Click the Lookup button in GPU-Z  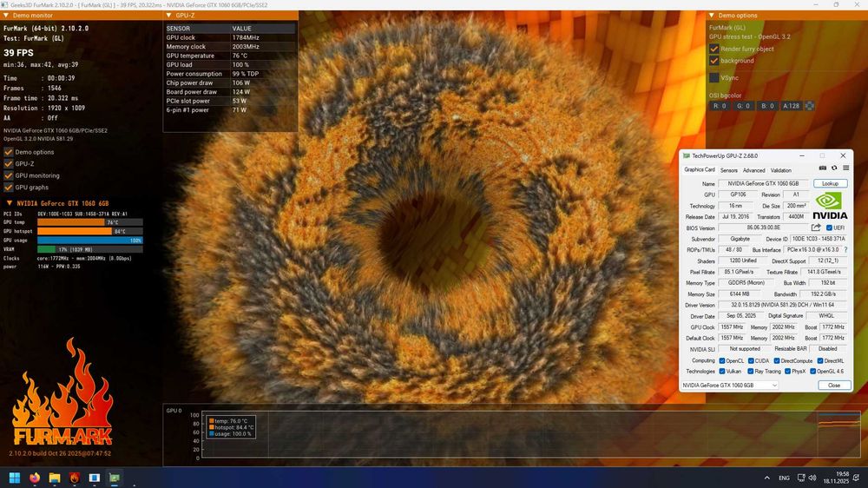(x=830, y=183)
